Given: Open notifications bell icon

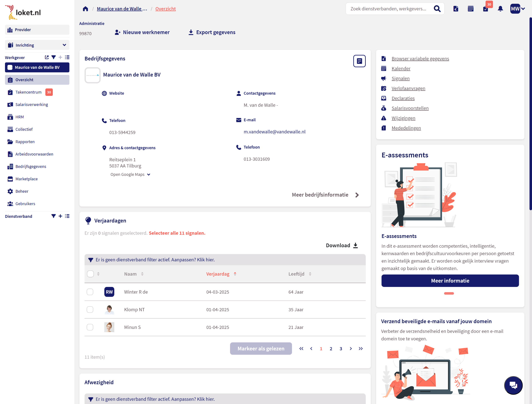Looking at the screenshot, I should (500, 9).
